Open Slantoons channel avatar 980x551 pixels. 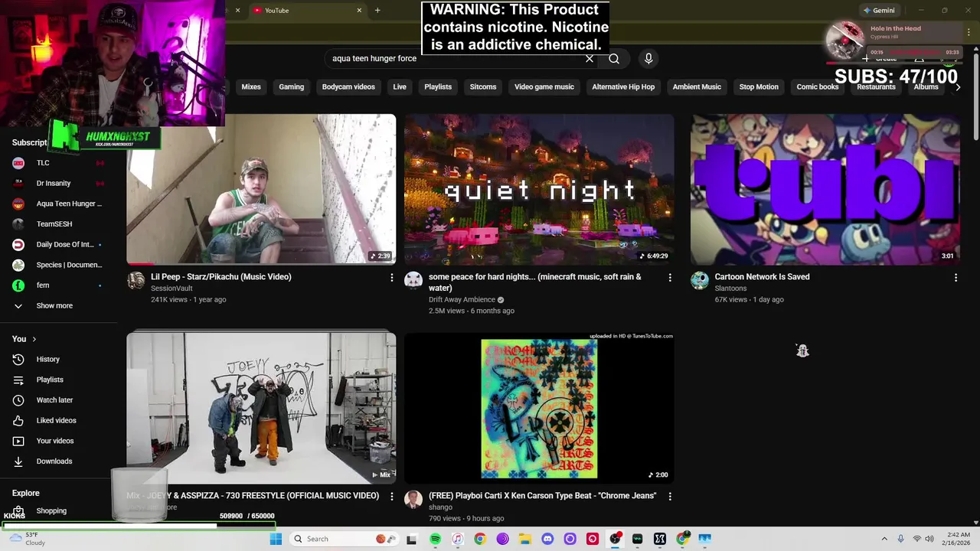pos(700,281)
